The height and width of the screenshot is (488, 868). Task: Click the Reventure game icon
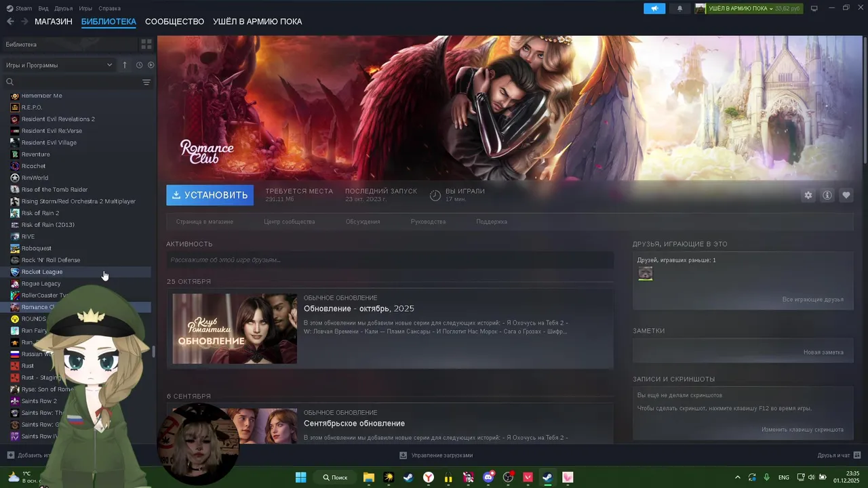pyautogui.click(x=15, y=155)
